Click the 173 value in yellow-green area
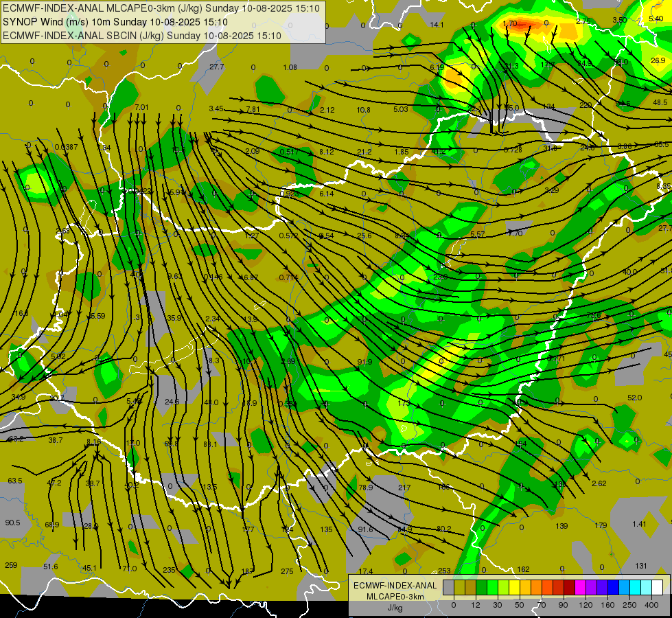672x618 pixels. pos(404,403)
